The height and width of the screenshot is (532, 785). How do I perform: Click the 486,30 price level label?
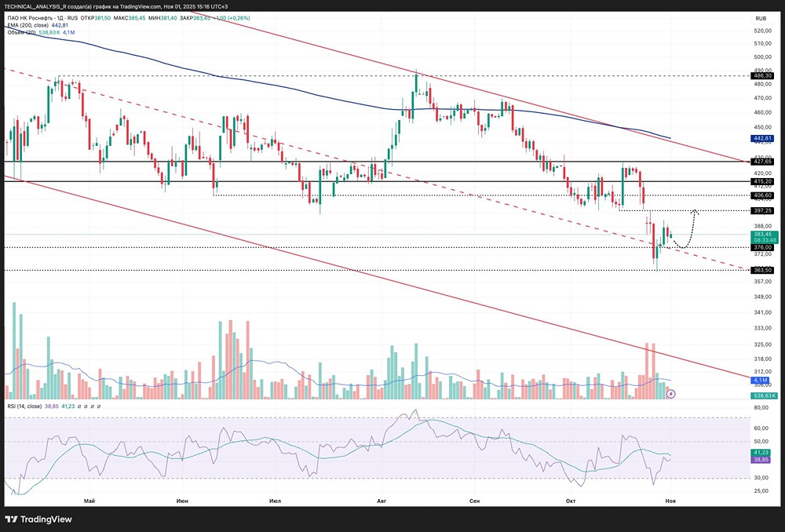tap(763, 75)
